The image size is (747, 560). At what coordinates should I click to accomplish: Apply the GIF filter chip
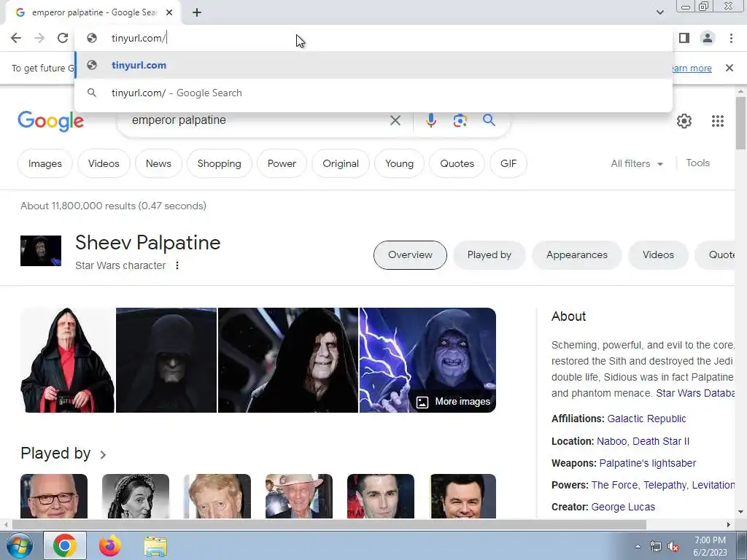point(508,163)
